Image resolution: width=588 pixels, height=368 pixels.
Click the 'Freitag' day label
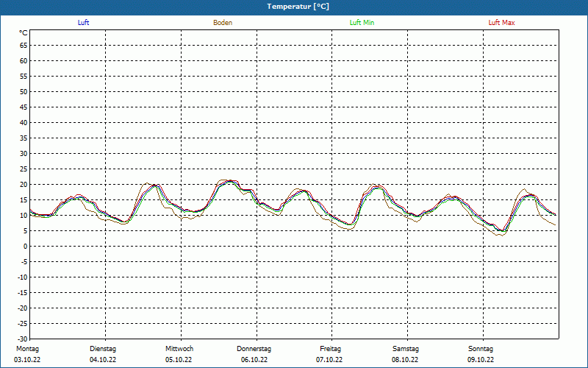coord(330,349)
